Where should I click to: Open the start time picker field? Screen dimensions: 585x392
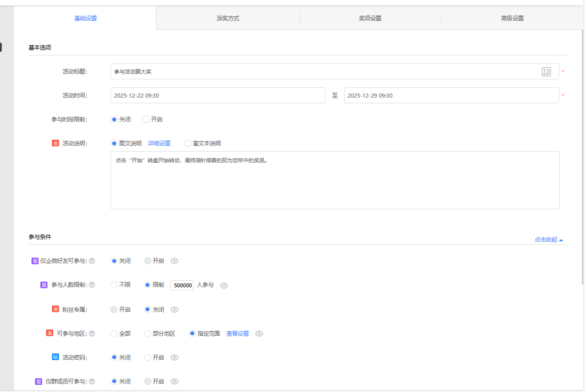(217, 95)
